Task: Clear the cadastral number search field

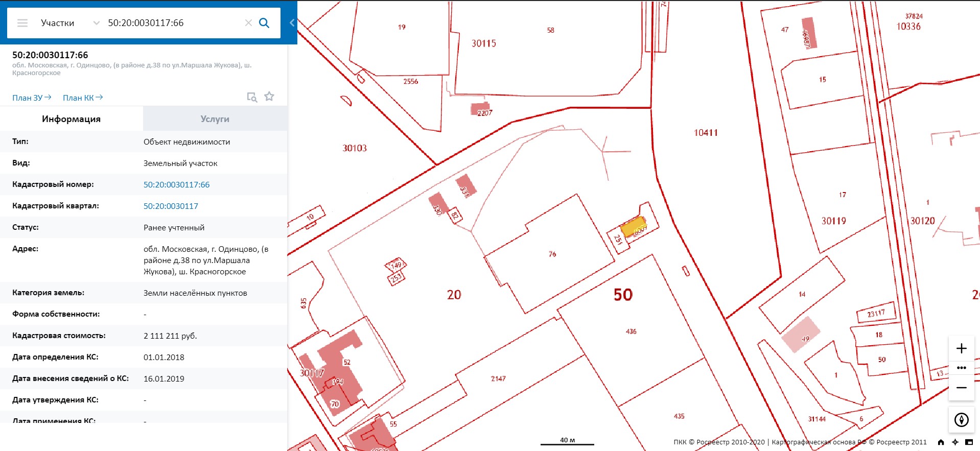Action: click(x=248, y=23)
